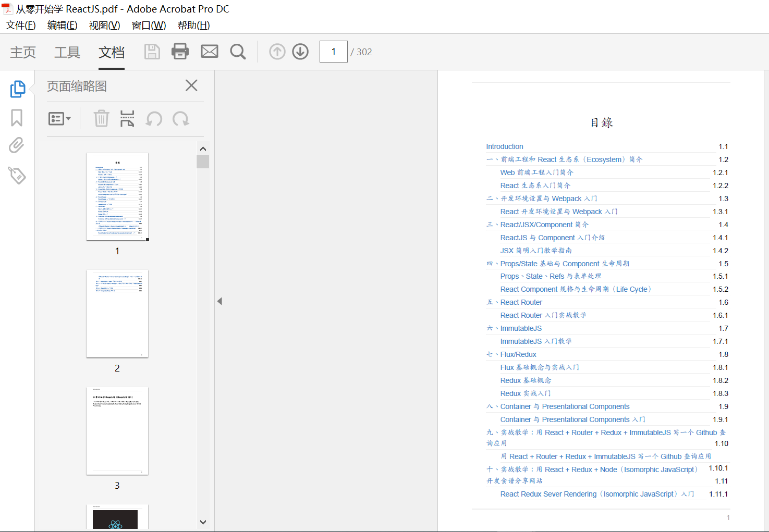Open 五、React Router chapter link
Viewport: 769px width, 532px height.
[514, 302]
